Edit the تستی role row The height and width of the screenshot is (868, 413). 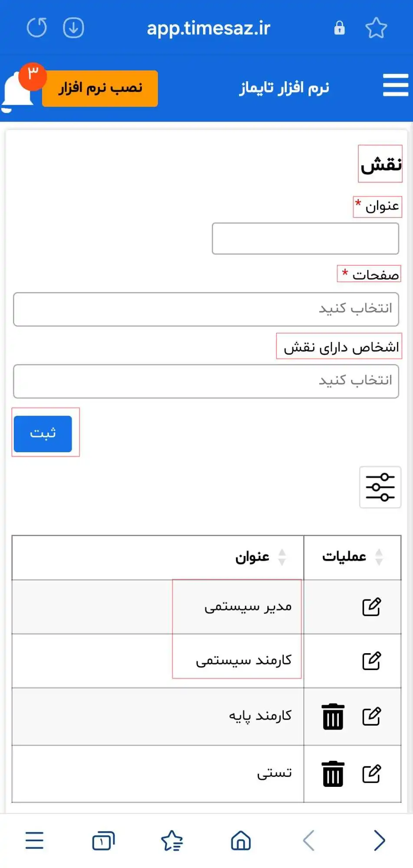(x=371, y=773)
